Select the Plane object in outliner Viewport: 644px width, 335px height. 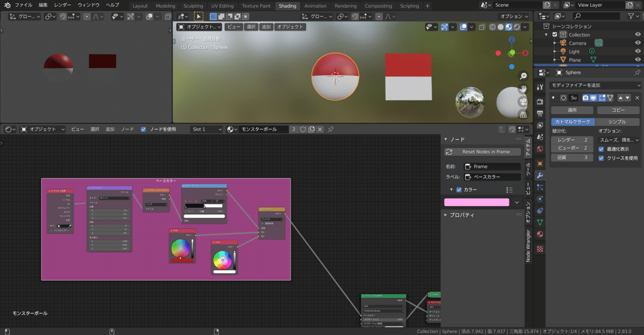(x=575, y=60)
